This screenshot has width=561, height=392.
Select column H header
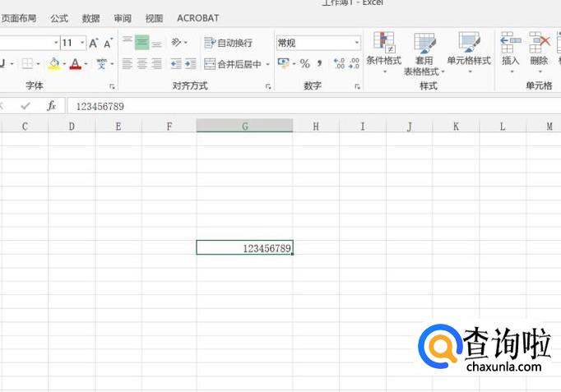pyautogui.click(x=316, y=126)
